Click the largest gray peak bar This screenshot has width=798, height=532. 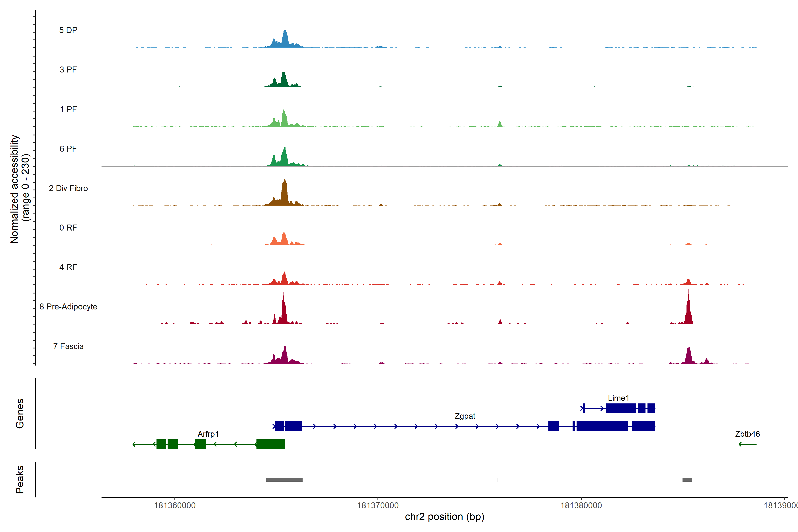point(284,480)
